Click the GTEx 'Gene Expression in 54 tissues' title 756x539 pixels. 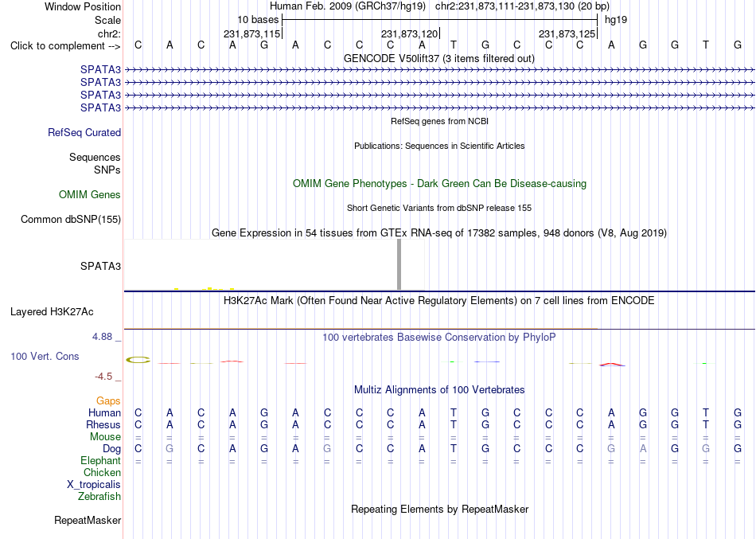[439, 233]
